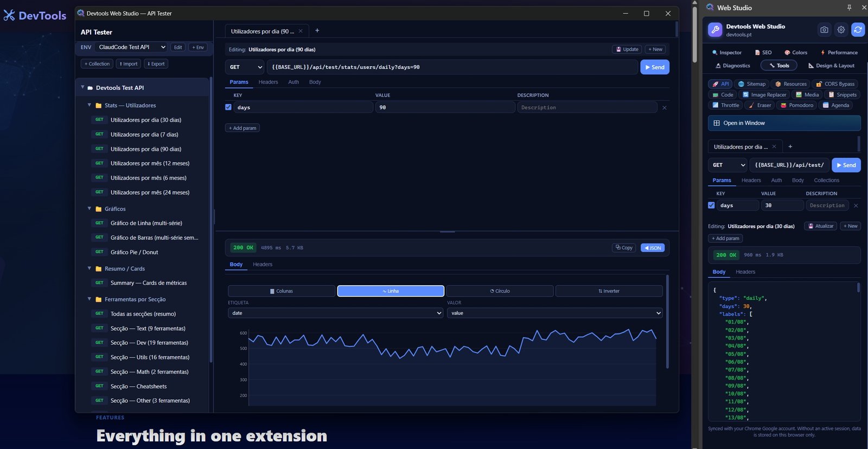The height and width of the screenshot is (449, 868).
Task: Open Gráfico Pie / Donut request
Action: pyautogui.click(x=134, y=252)
